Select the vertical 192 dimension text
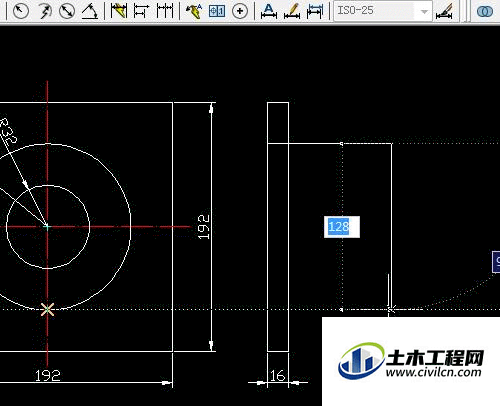500x406 pixels. [x=203, y=227]
